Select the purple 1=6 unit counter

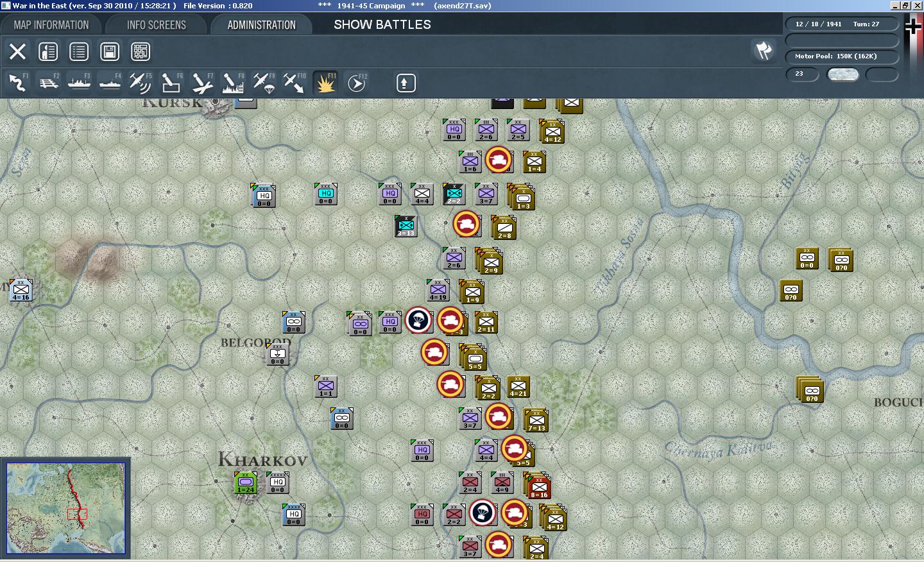tap(470, 162)
